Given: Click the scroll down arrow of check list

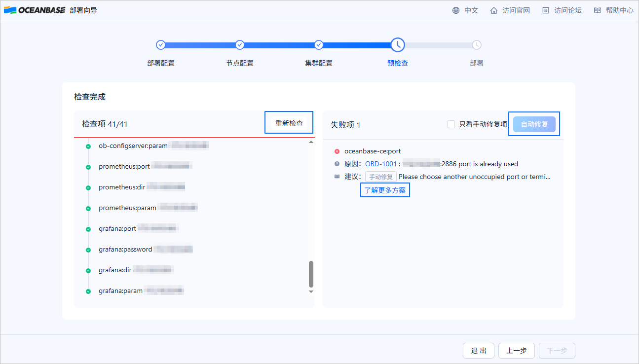Looking at the screenshot, I should [311, 291].
